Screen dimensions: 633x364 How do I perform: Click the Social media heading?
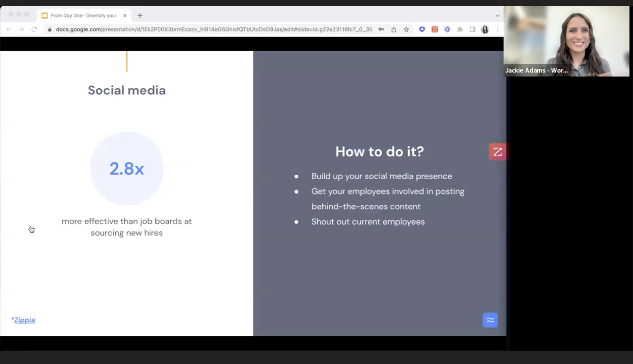click(127, 90)
